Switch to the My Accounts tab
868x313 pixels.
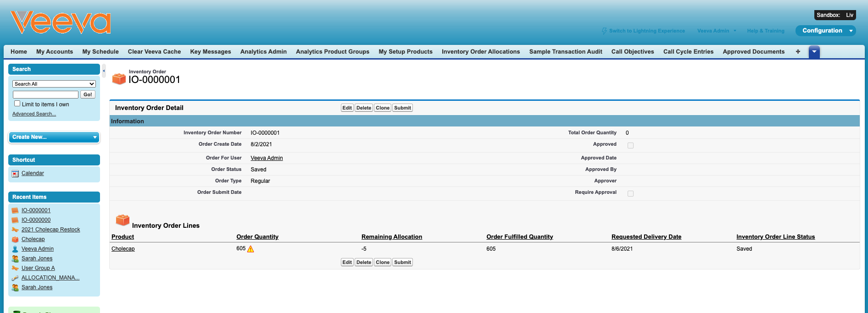(55, 52)
